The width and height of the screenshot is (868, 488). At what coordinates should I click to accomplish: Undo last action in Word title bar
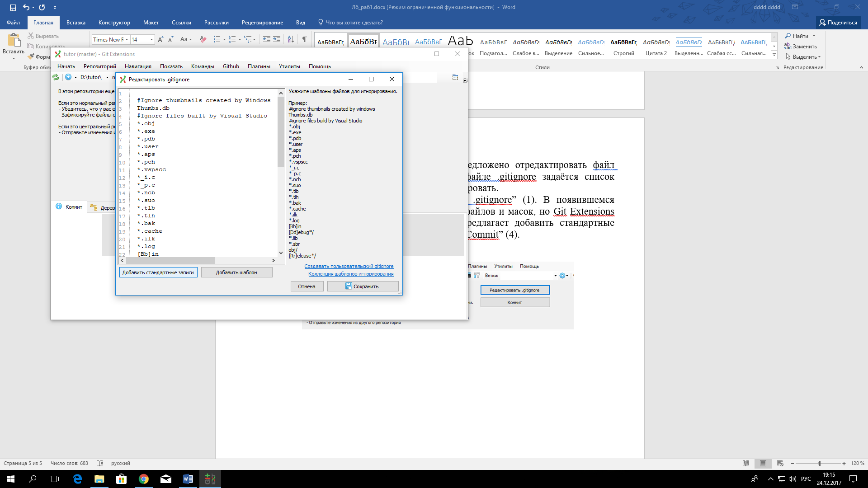26,7
